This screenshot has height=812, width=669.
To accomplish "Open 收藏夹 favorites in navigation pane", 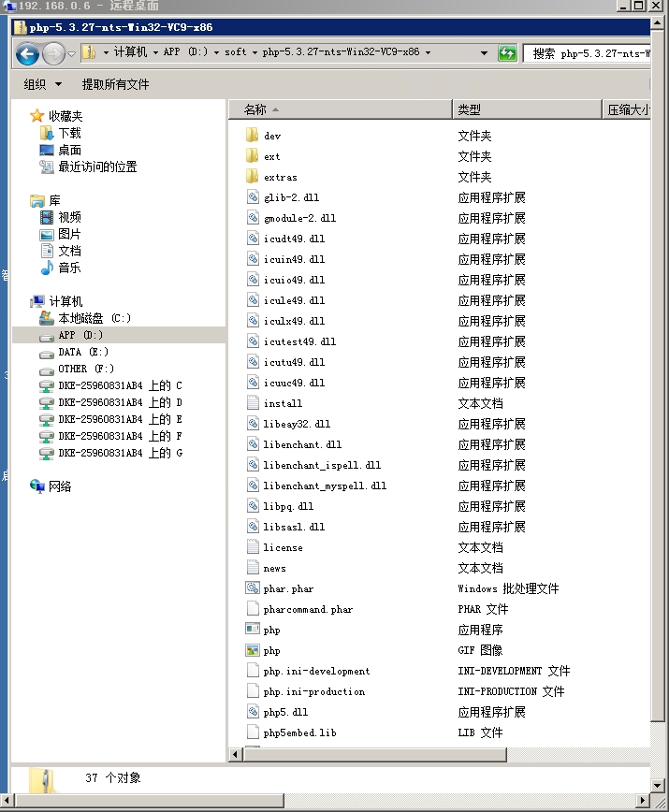I will [65, 116].
